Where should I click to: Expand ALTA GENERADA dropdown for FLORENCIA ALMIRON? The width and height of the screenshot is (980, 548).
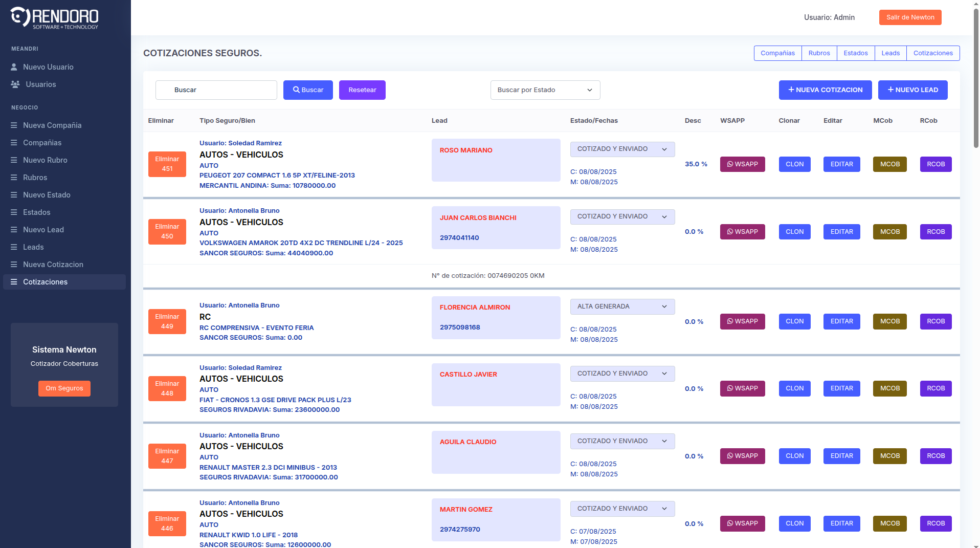pos(622,306)
